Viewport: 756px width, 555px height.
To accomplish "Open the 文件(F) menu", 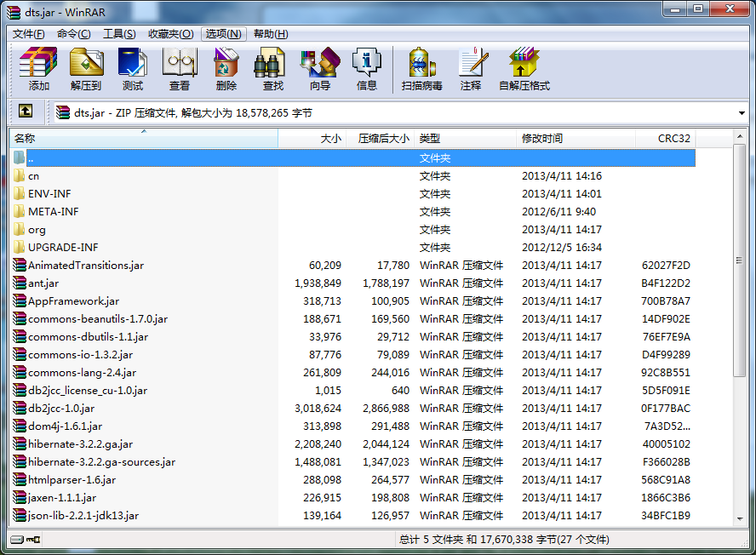I will (28, 34).
